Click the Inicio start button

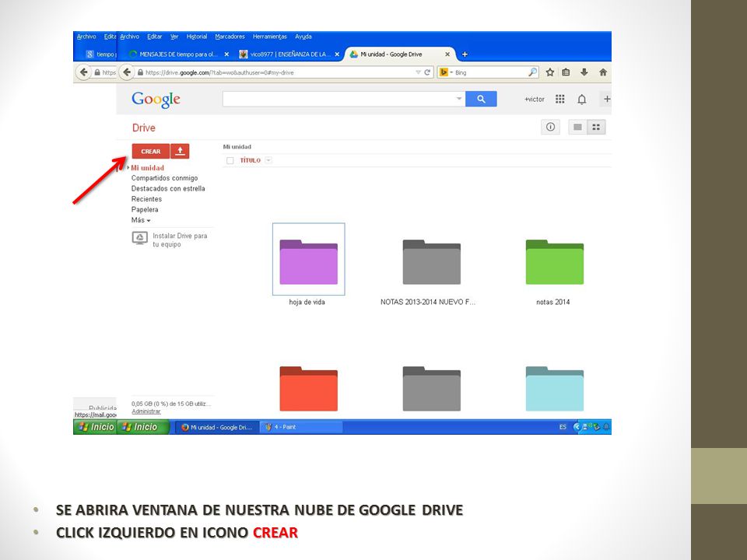[x=144, y=427]
